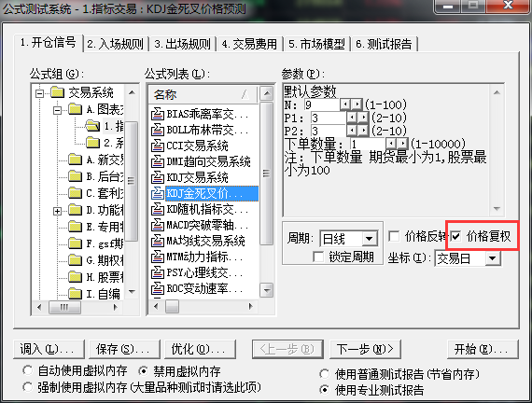Viewport: 532px width, 403px height.
Task: Switch to the 5.市场模型 tab
Action: click(x=316, y=44)
